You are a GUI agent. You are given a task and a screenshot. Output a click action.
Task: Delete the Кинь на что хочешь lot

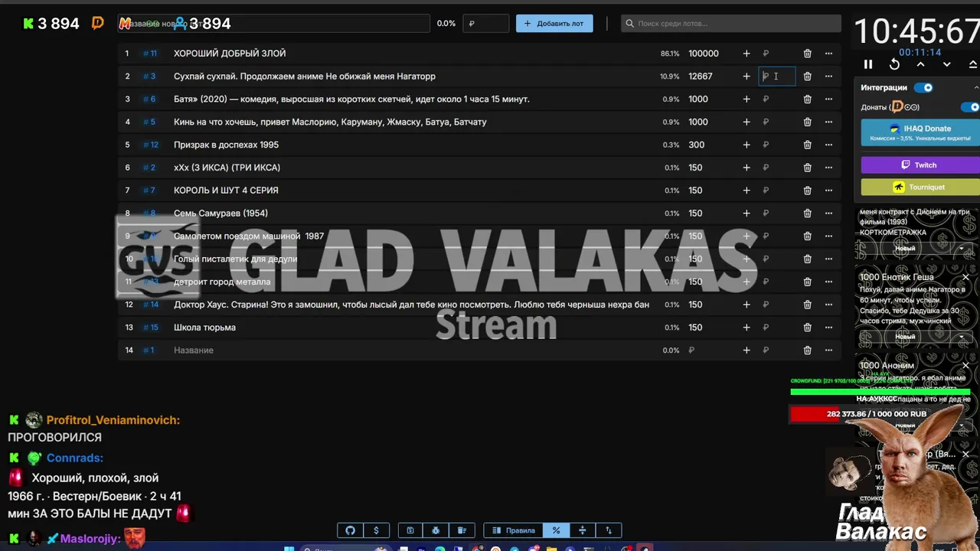807,122
